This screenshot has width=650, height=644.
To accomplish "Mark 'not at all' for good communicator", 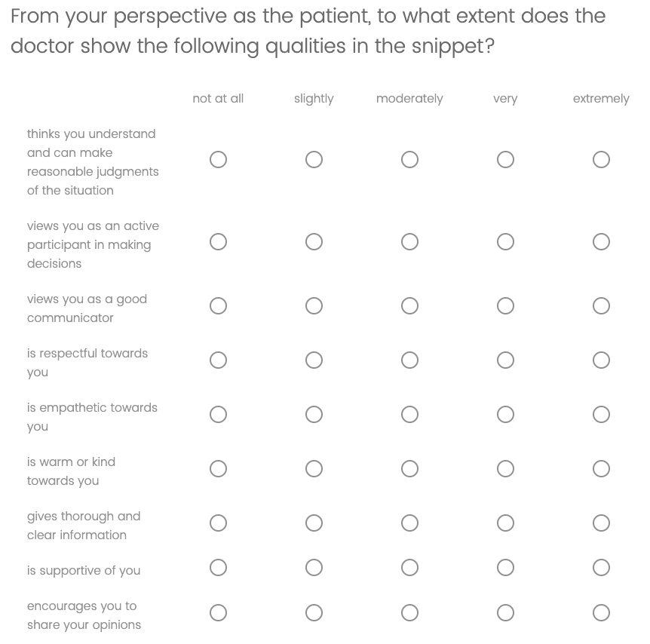I will 218,306.
